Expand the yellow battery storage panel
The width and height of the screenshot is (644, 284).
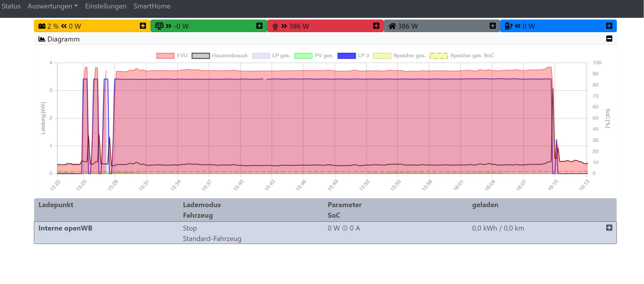pyautogui.click(x=143, y=26)
